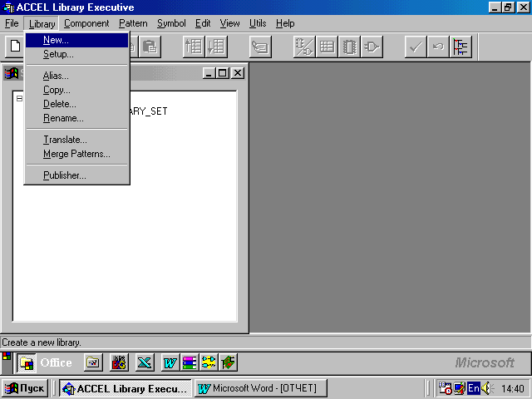
Task: Click the 14:40 clock in the tray
Action: click(513, 388)
